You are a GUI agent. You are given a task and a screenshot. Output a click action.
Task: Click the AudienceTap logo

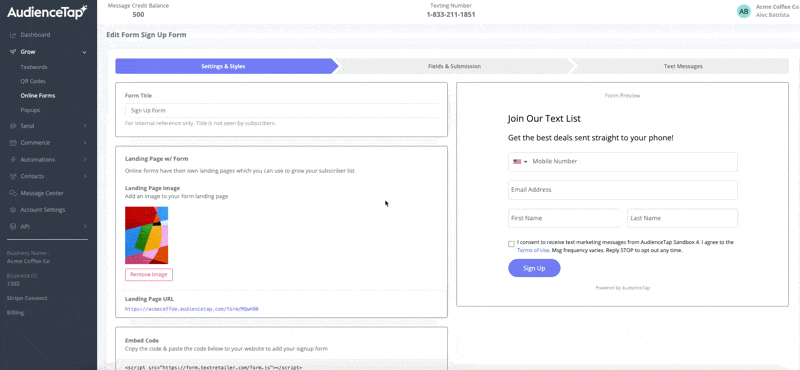click(x=47, y=12)
